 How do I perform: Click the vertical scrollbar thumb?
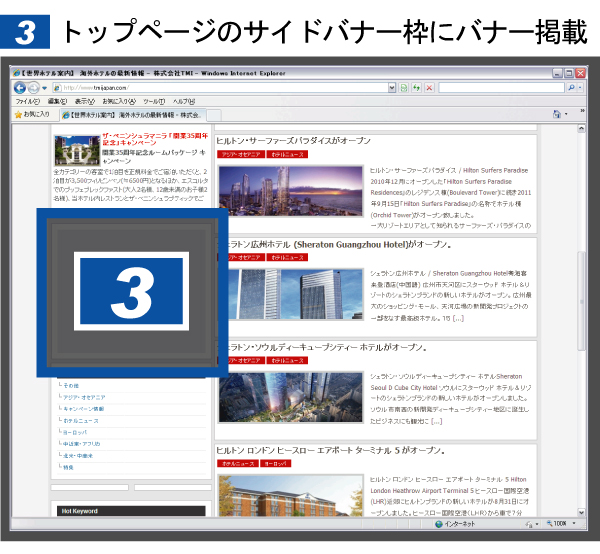click(x=581, y=301)
